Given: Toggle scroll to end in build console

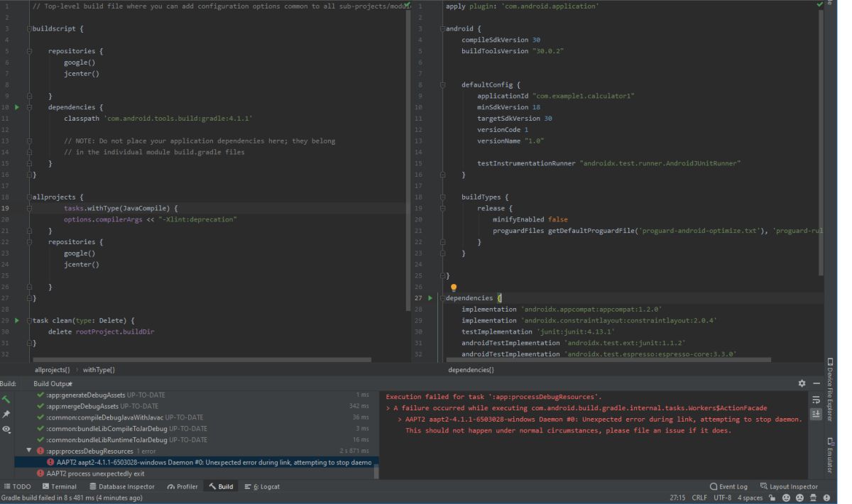Looking at the screenshot, I should (x=816, y=415).
